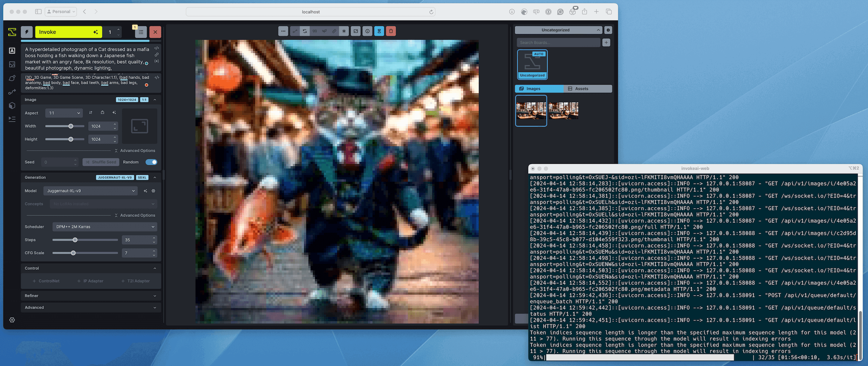Select the first gallery image thumbnail
Screen dimensions: 868x366
click(x=531, y=111)
